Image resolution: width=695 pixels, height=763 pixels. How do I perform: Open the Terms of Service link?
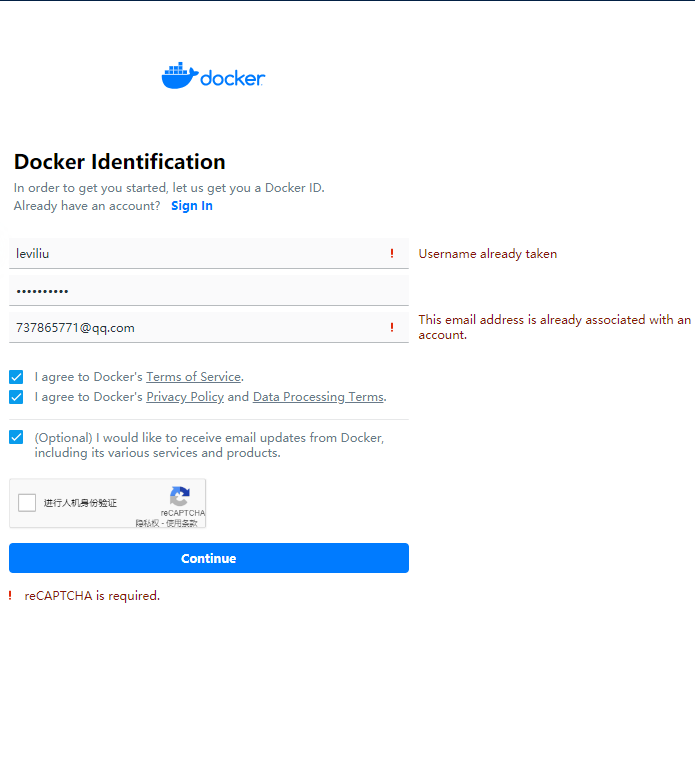pos(193,377)
